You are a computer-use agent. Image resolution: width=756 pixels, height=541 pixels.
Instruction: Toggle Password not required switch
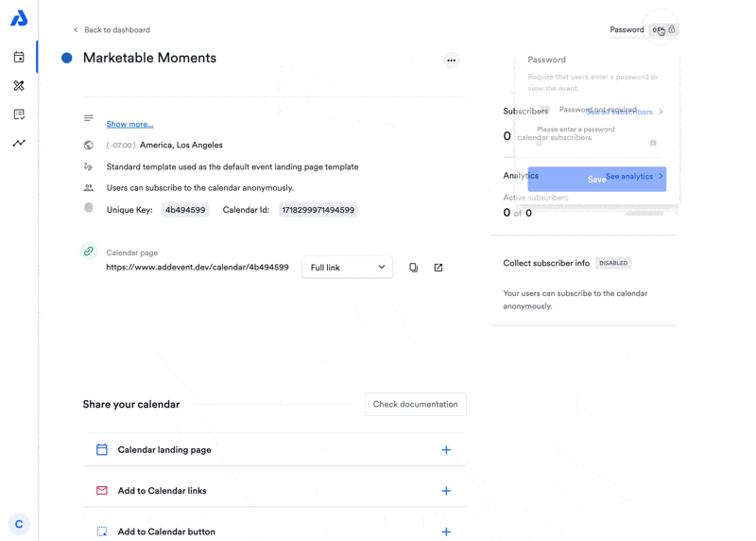pyautogui.click(x=545, y=109)
